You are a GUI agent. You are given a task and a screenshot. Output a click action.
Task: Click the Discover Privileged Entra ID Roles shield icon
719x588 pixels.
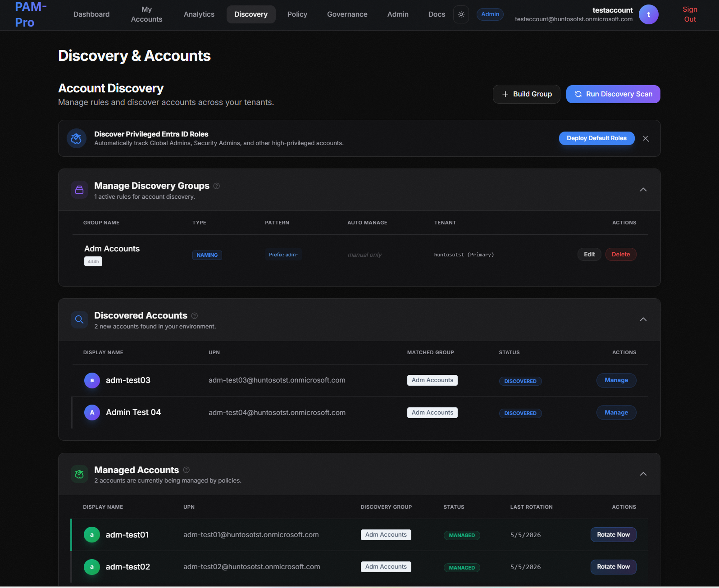(x=76, y=138)
